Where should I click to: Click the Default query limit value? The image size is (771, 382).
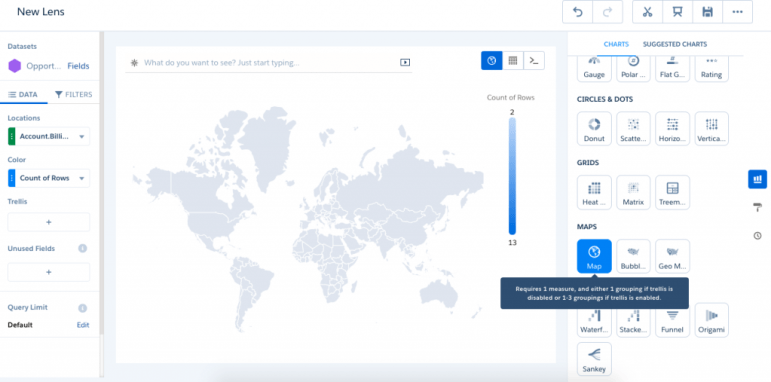pyautogui.click(x=20, y=325)
